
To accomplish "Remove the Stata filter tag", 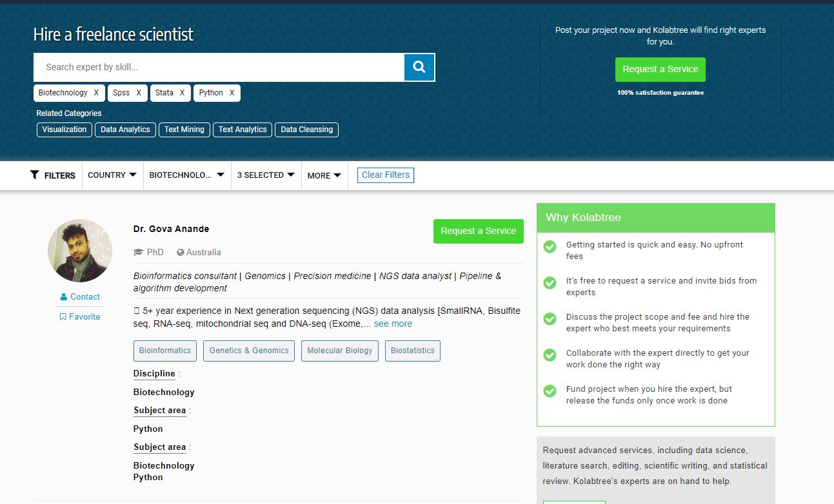I will [x=182, y=93].
